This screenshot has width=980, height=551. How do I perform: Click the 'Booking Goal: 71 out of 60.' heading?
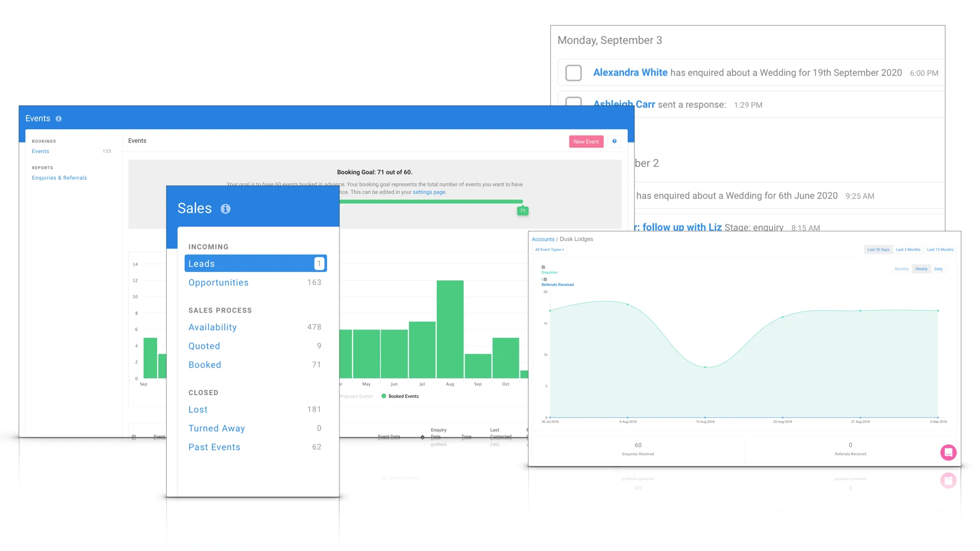(375, 172)
